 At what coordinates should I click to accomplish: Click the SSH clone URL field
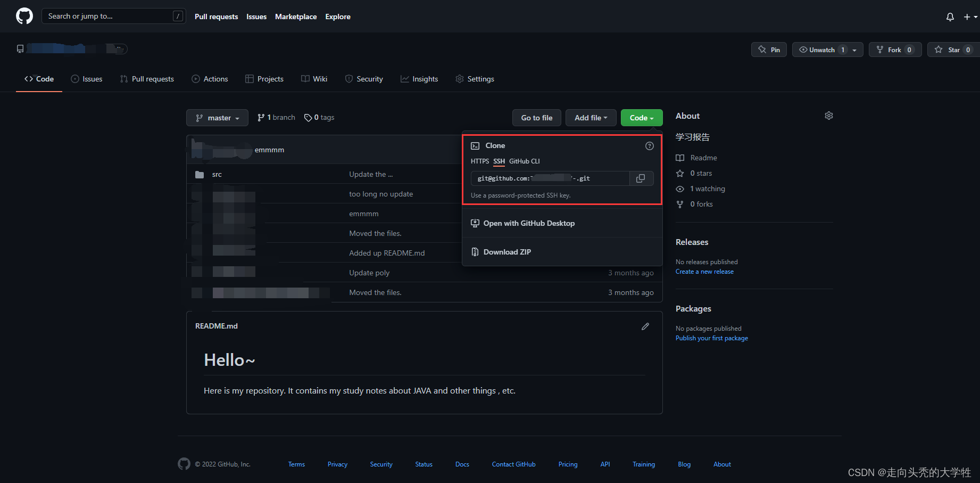point(550,178)
